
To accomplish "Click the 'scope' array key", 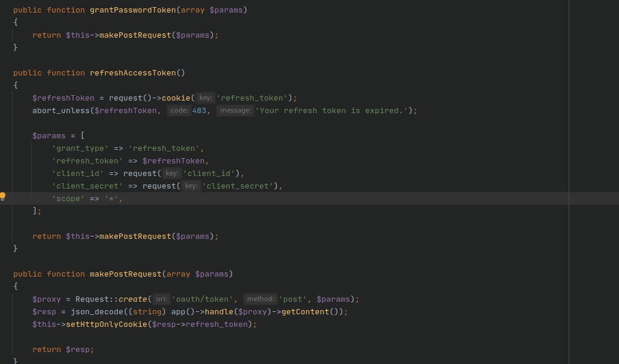I will click(x=68, y=199).
